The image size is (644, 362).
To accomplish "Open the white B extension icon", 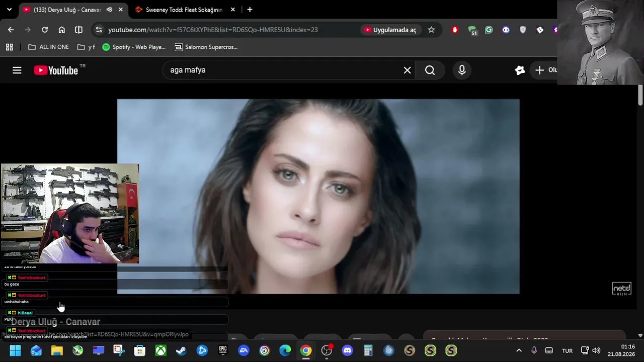I will (x=540, y=30).
